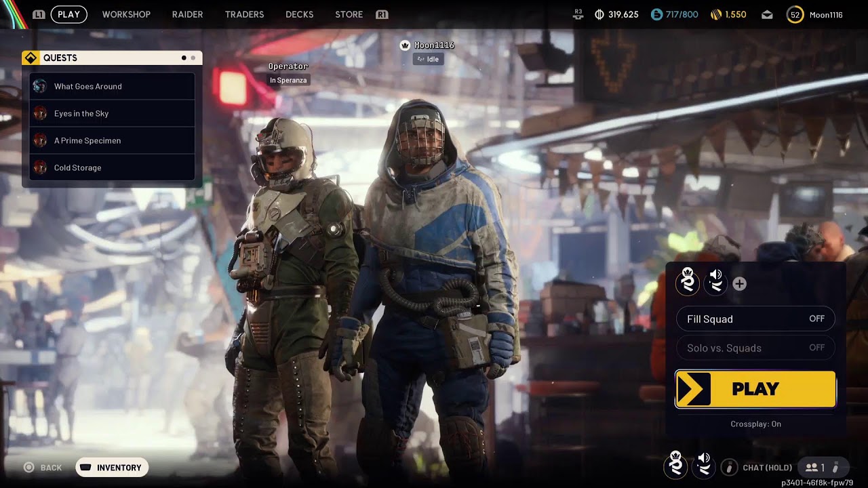Viewport: 868px width, 488px height.
Task: Click the BACK circle button icon
Action: (x=28, y=468)
